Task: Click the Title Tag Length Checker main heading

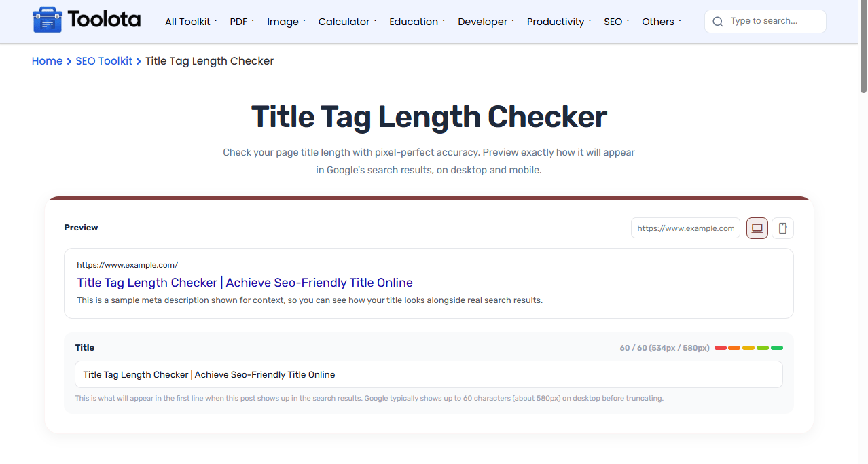Action: (x=429, y=117)
